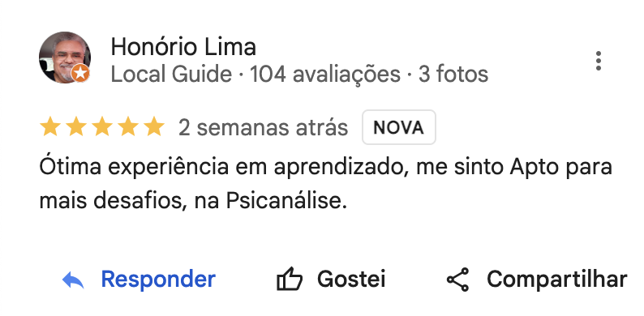Click the "3 fotos" text
Image resolution: width=644 pixels, height=316 pixels.
click(x=453, y=75)
